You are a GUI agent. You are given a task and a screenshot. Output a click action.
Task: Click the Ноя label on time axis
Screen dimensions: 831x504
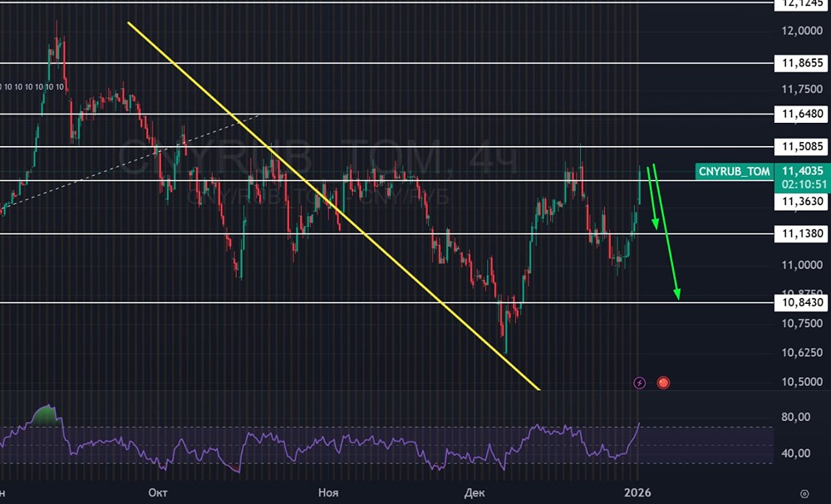328,493
